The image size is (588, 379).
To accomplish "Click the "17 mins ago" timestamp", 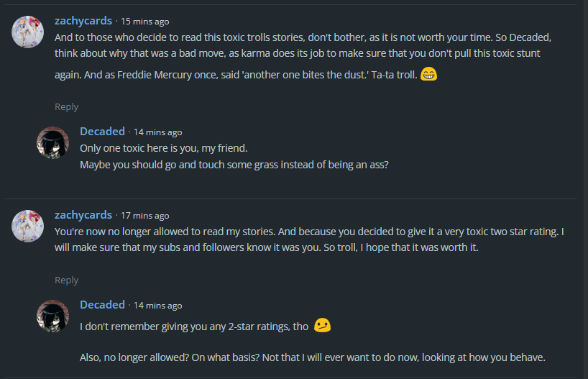I will [145, 215].
